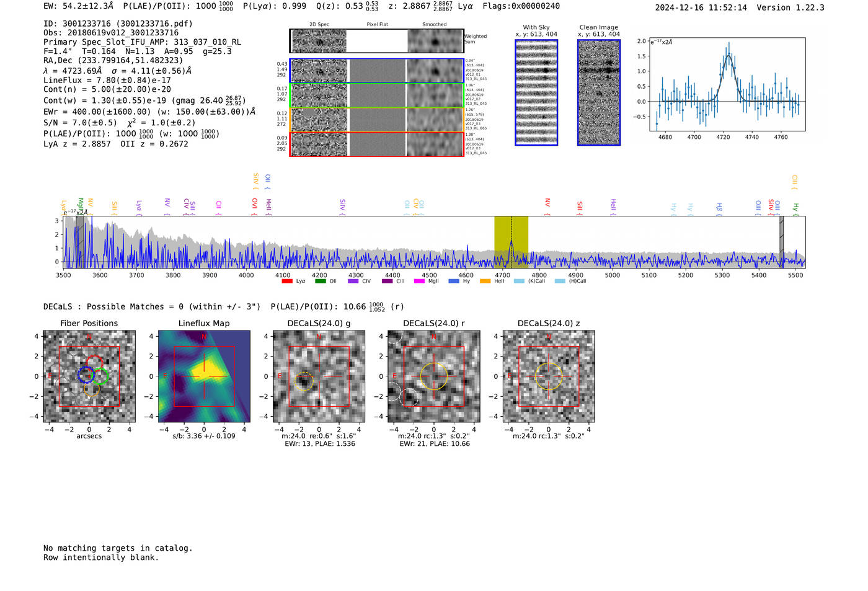Click the blue Hγ legend swatch
Image resolution: width=868 pixels, height=591 pixels.
tap(454, 281)
